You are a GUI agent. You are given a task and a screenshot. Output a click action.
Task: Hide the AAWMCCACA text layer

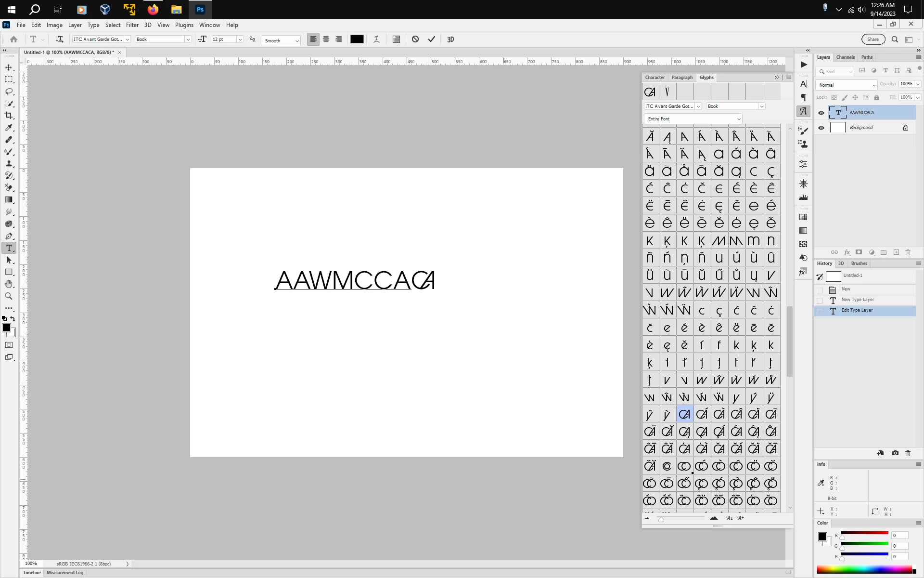(821, 113)
